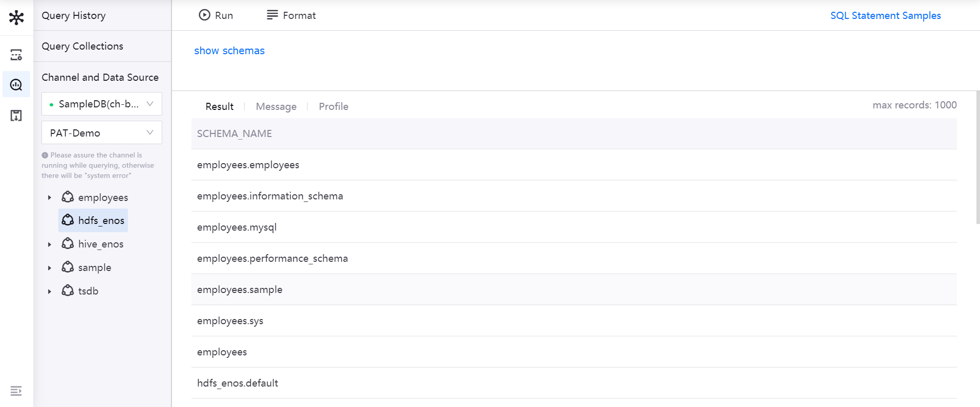
Task: Select the employees.information_schema row
Action: pyautogui.click(x=574, y=196)
